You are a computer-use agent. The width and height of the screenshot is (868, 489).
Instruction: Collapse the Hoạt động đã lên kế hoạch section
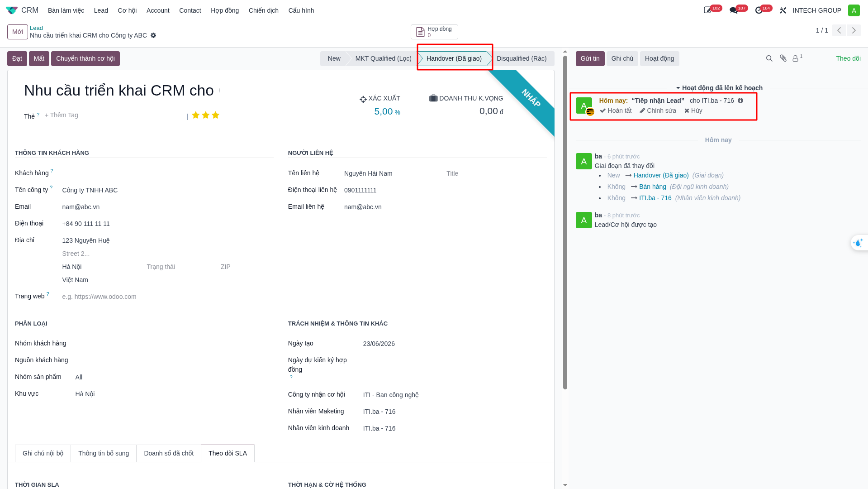pyautogui.click(x=719, y=88)
